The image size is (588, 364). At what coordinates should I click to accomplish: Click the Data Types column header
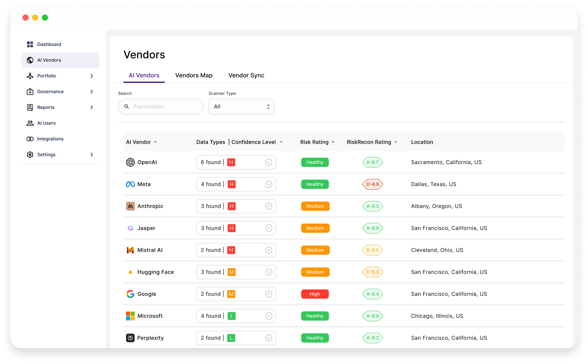(211, 142)
